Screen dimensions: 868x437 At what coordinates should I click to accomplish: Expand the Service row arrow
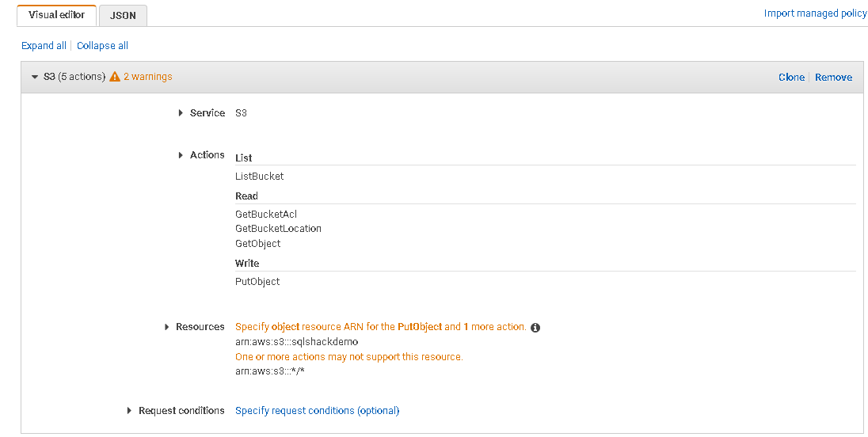(x=181, y=113)
